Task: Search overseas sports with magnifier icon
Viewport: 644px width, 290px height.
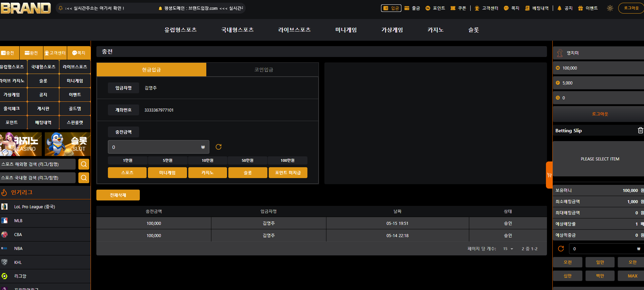Action: tap(84, 164)
